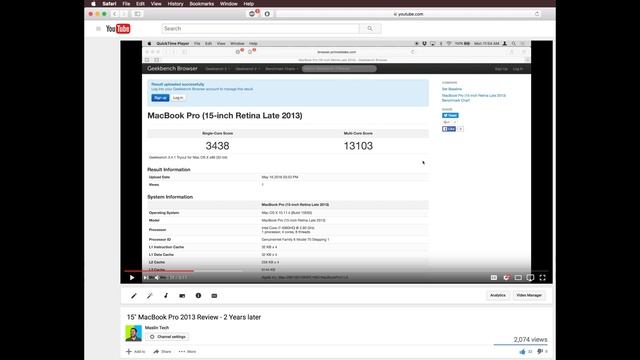Screen dimensions: 640x360
Task: Open the Annotations icon below video
Action: tap(182, 296)
